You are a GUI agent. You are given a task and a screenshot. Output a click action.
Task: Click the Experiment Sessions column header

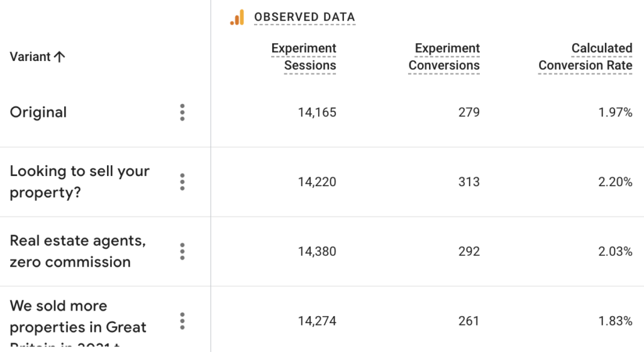(304, 57)
